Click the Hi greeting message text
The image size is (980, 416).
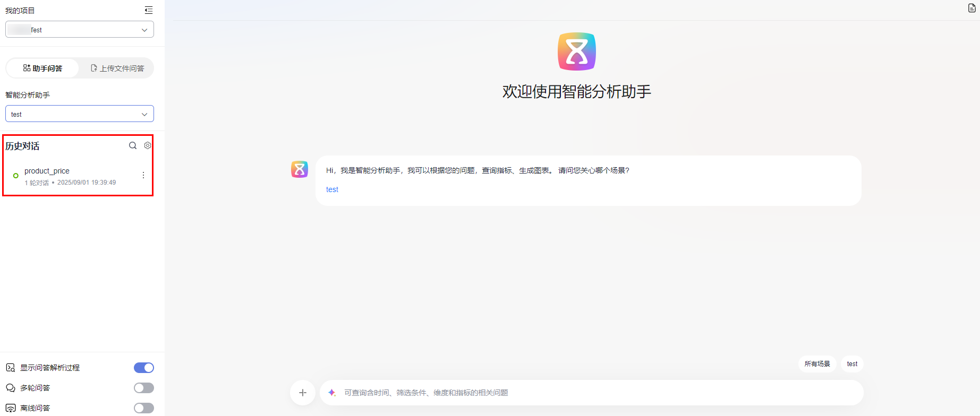[x=478, y=170]
